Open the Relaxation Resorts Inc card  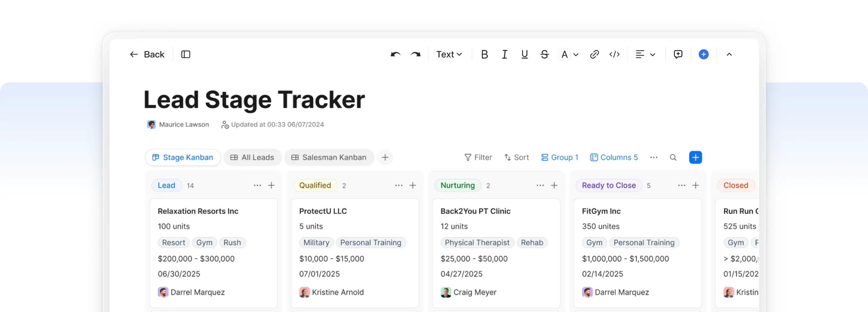click(198, 211)
